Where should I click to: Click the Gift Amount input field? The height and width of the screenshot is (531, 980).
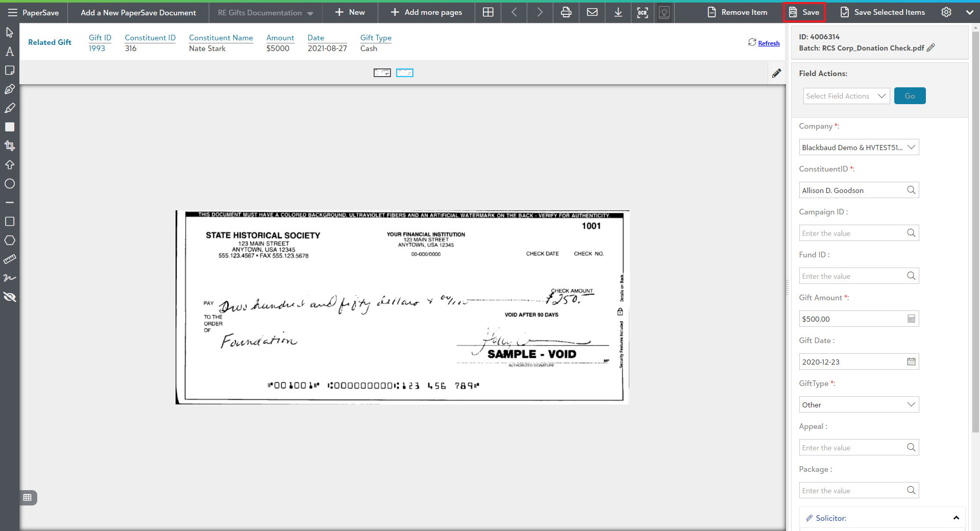[852, 319]
